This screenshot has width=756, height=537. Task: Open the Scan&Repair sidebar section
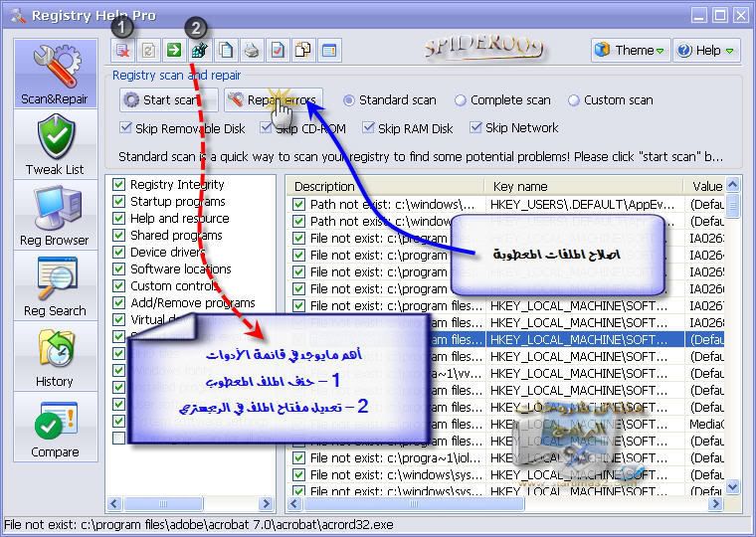click(55, 74)
